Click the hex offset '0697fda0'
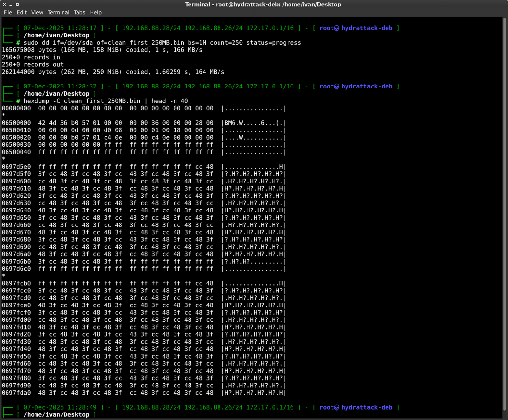The width and height of the screenshot is (508, 420). click(x=16, y=393)
